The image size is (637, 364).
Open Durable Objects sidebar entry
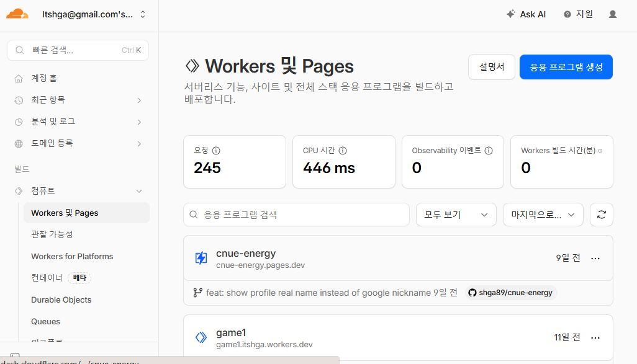(x=61, y=300)
